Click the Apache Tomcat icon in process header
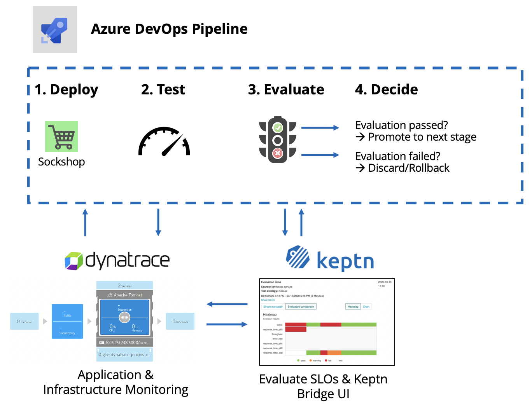Image resolution: width=532 pixels, height=411 pixels. [110, 295]
